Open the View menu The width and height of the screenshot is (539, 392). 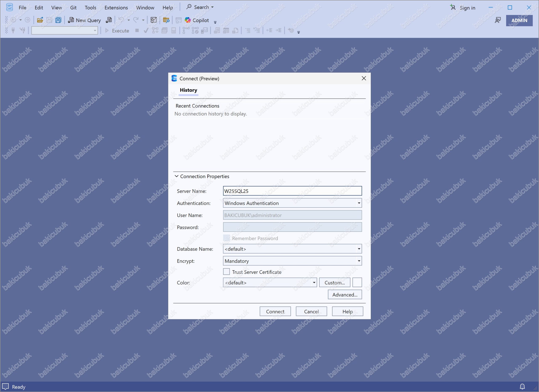57,8
